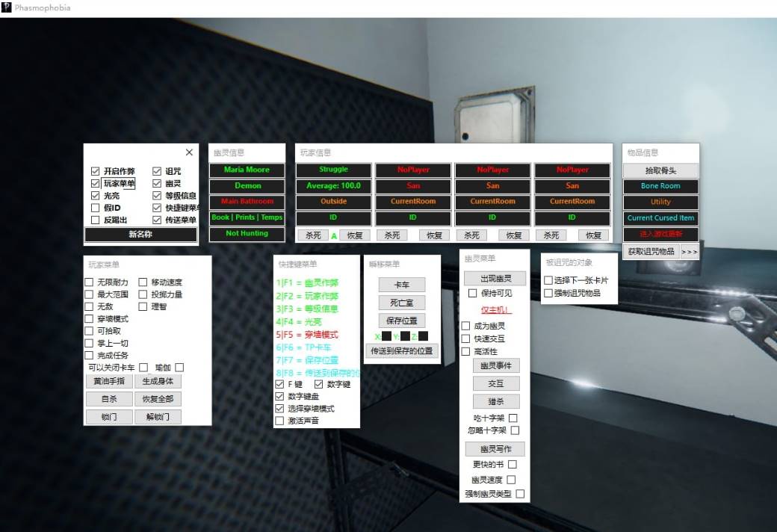Viewport: 777px width, 532px height.
Task: Teleport using the 卡车 truck button
Action: point(401,284)
